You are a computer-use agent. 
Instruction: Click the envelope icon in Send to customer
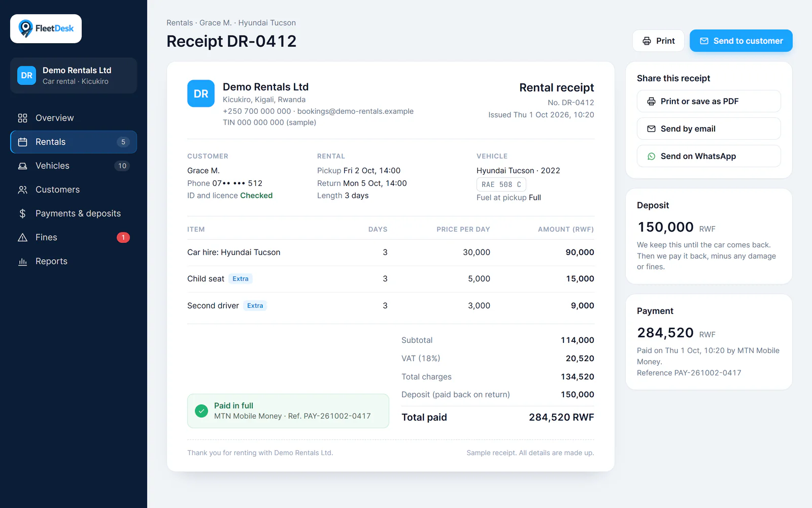tap(704, 41)
